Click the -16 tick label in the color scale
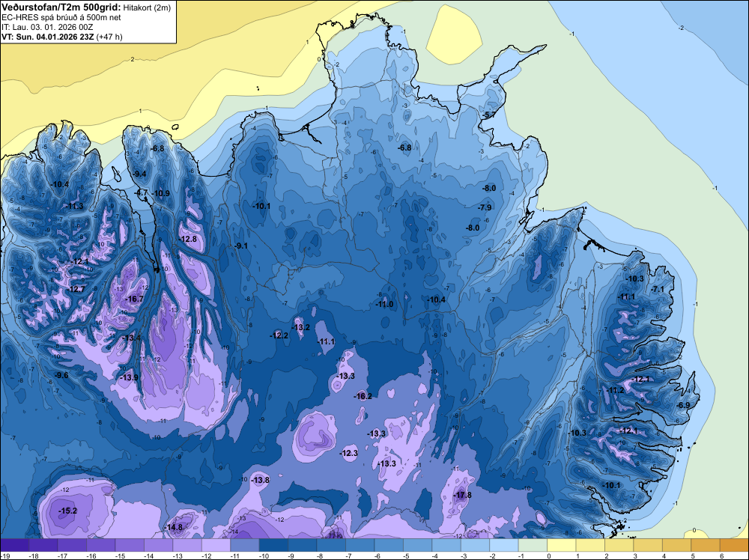The width and height of the screenshot is (749, 560). coord(91,556)
